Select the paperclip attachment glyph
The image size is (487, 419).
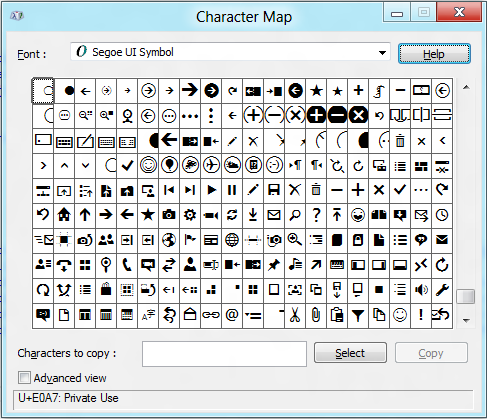pos(316,315)
